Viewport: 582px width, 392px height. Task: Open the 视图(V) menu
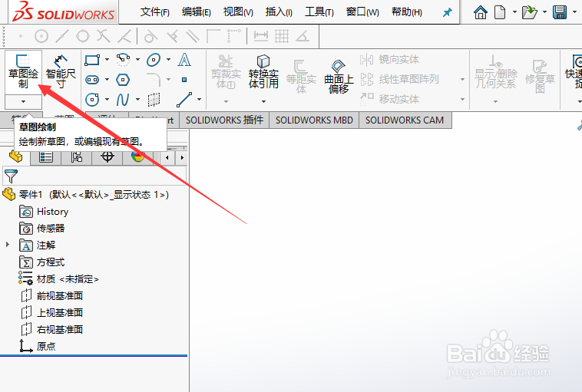[x=238, y=12]
